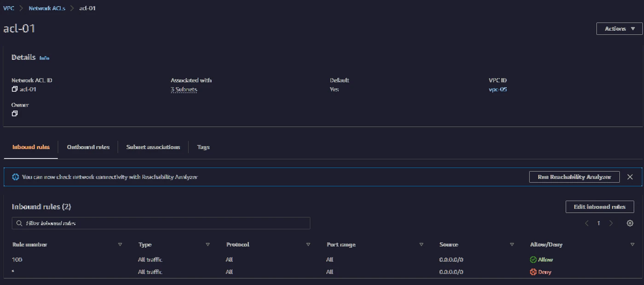Copy the Network ACL ID acl-01
The image size is (644, 285).
pos(14,89)
